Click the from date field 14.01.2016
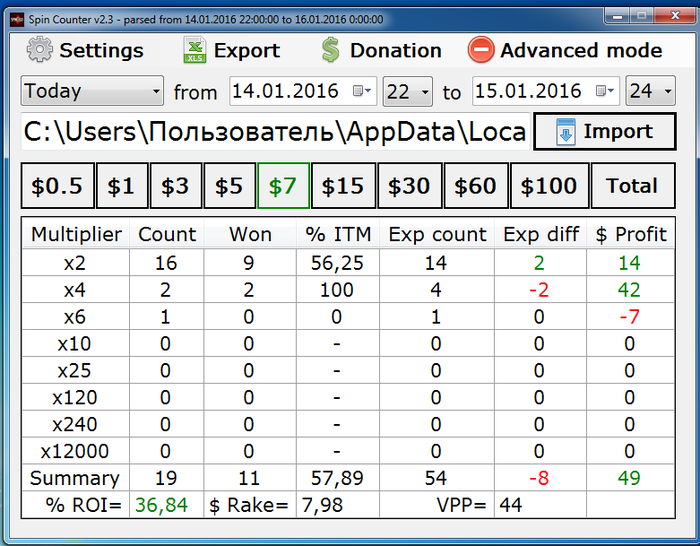 point(303,91)
